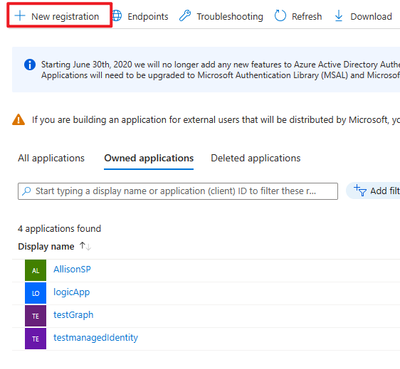
Task: Switch to the Deleted applications tab
Action: tap(256, 158)
